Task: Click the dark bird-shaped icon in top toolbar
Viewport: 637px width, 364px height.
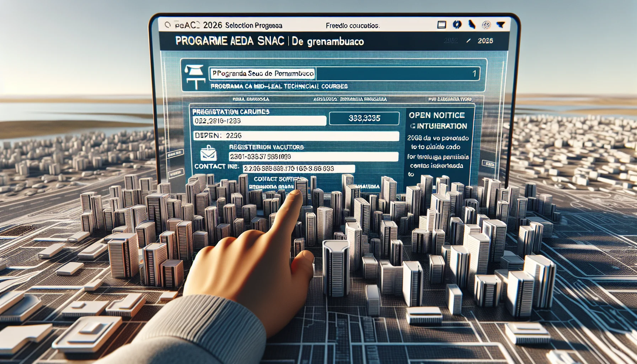Action: pyautogui.click(x=472, y=25)
